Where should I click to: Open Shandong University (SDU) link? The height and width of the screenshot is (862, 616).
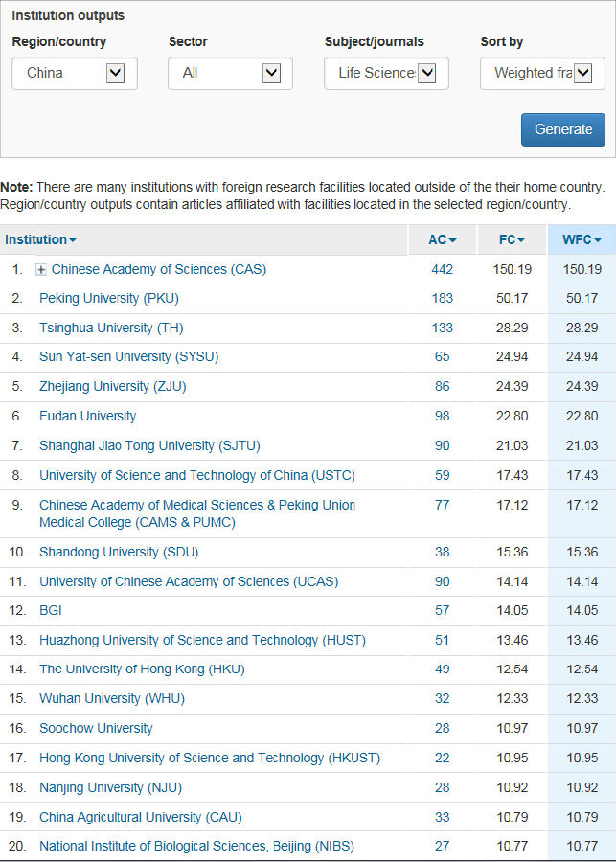[119, 552]
